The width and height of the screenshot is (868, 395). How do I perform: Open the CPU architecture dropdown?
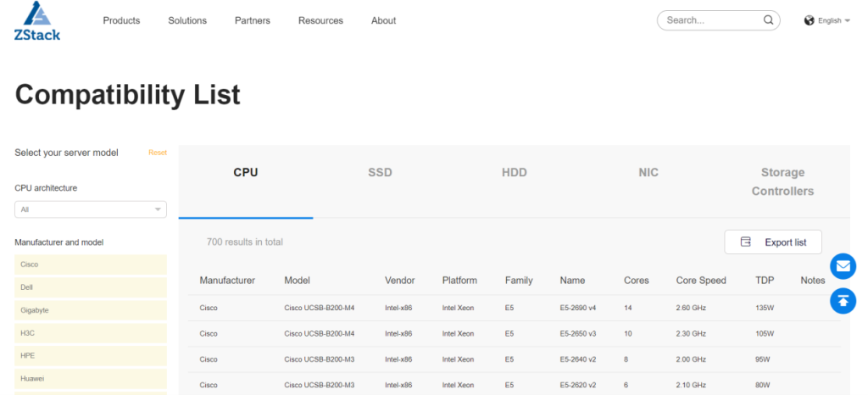point(91,209)
